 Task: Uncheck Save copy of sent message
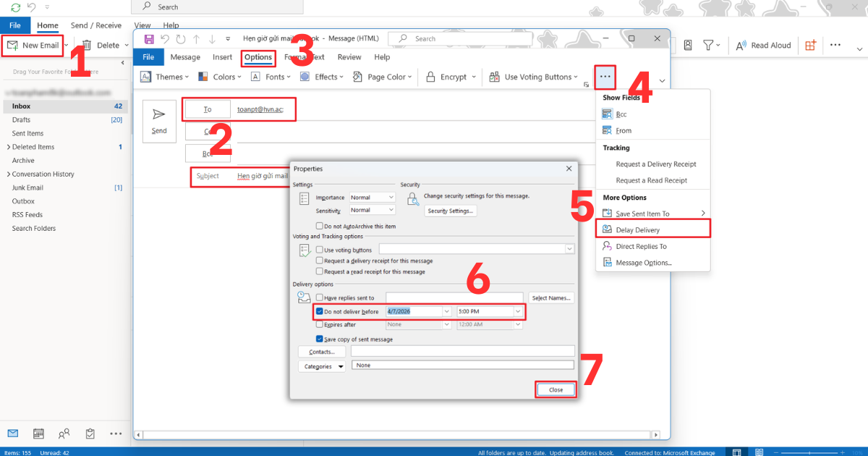pos(320,339)
